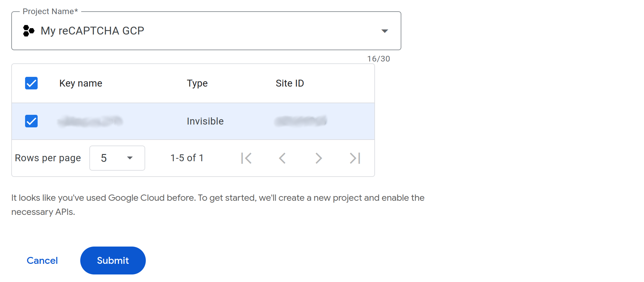This screenshot has width=644, height=282.
Task: Select the Invisible type cell
Action: pyautogui.click(x=205, y=121)
